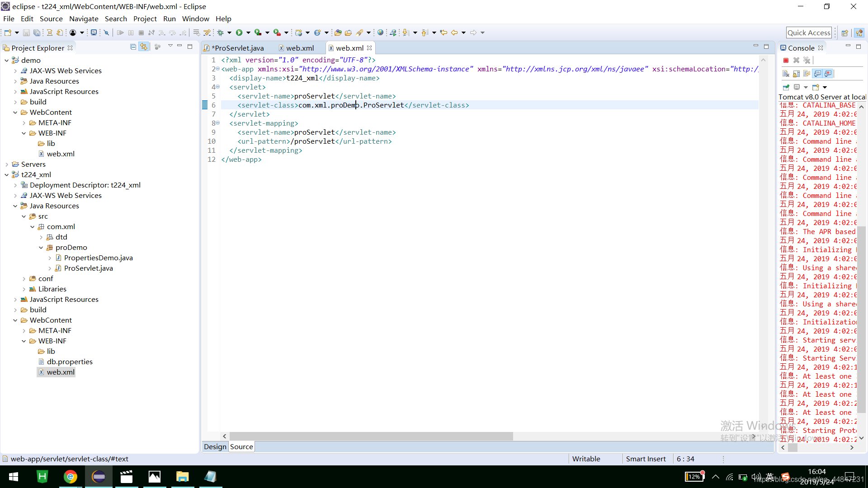Open the Run button dropdown arrow
The width and height of the screenshot is (868, 488).
(248, 33)
